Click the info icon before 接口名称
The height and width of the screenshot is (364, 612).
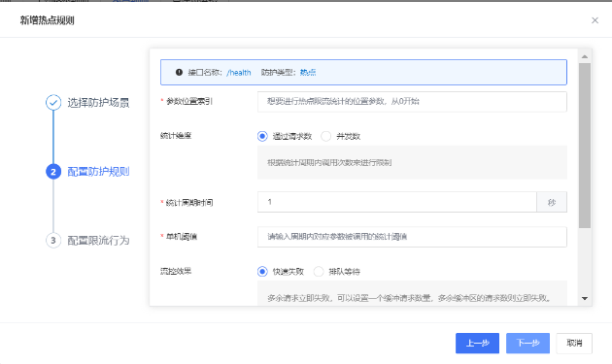pyautogui.click(x=179, y=72)
